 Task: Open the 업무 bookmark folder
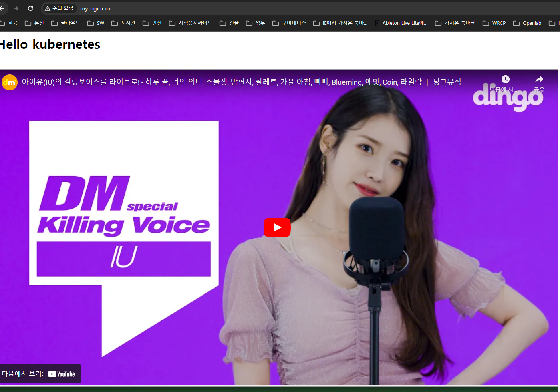[256, 23]
